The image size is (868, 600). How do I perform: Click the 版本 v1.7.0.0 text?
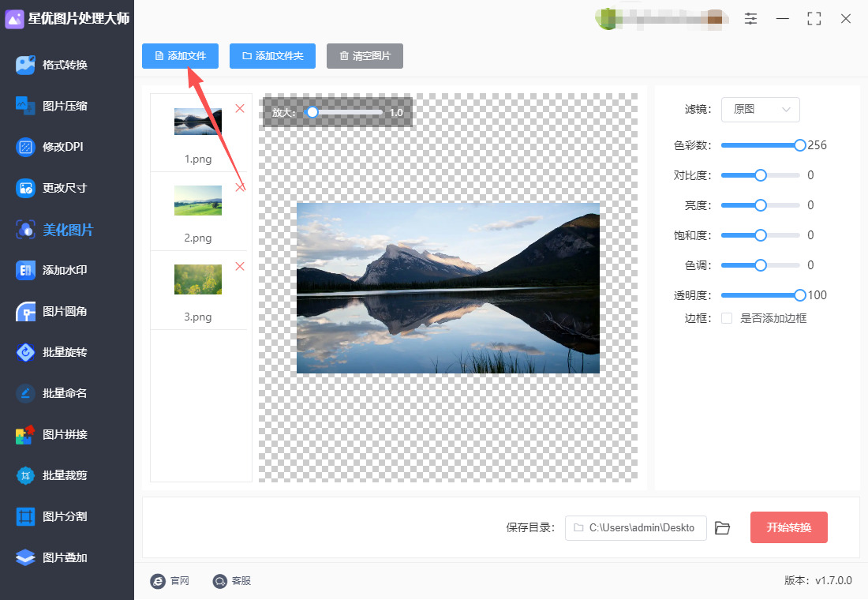[x=817, y=580]
